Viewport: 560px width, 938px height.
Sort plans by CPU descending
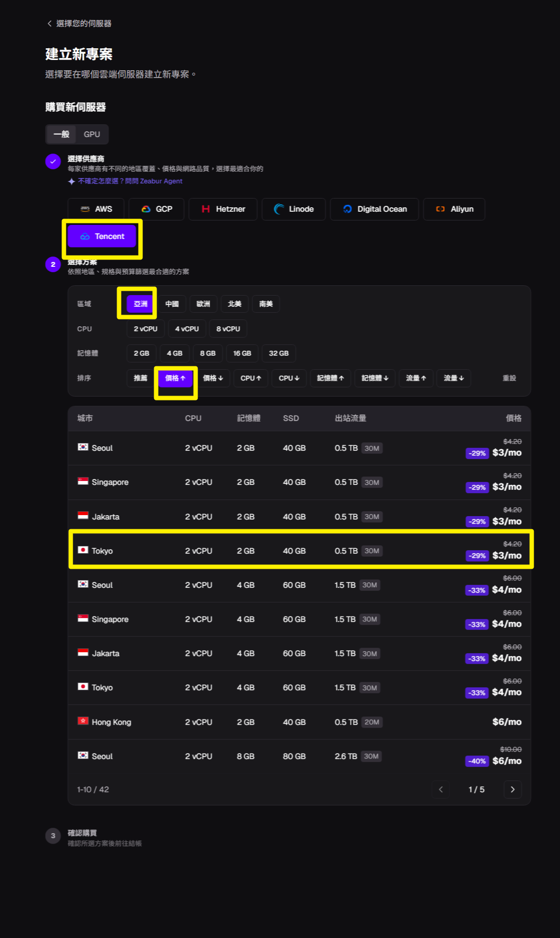[289, 378]
